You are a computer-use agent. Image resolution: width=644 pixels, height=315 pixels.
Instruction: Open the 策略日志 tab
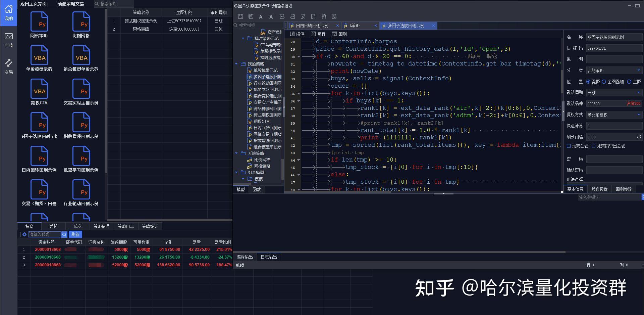tap(126, 226)
